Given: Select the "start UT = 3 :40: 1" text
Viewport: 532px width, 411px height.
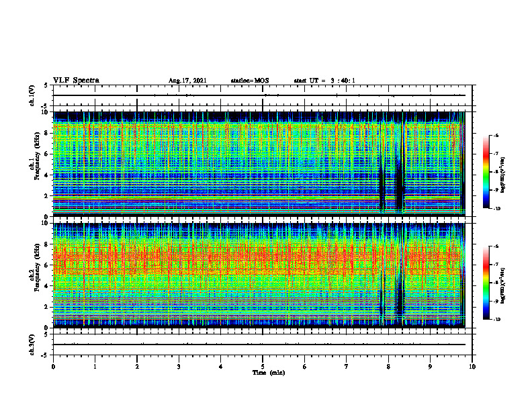Looking at the screenshot, I should coord(324,81).
